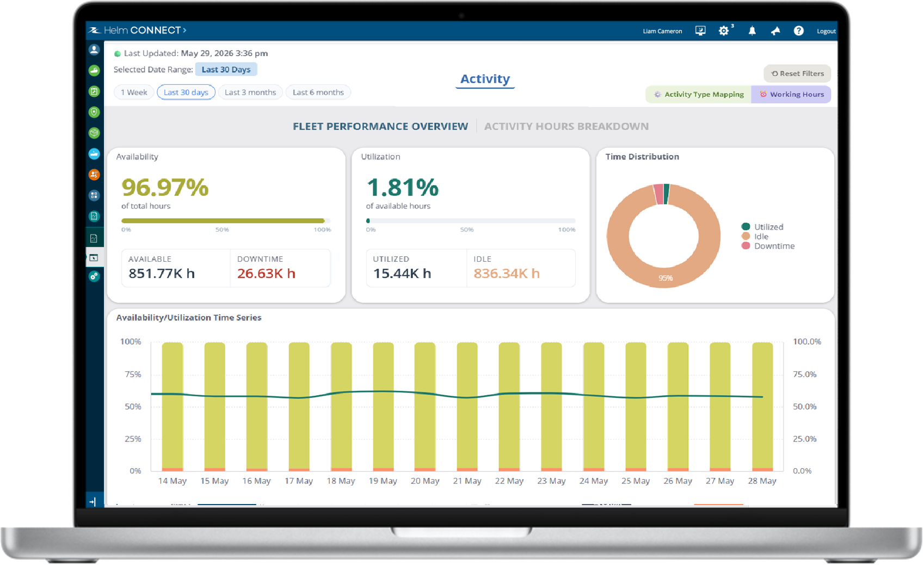Open the orange people sidebar icon
The height and width of the screenshot is (565, 924).
(94, 175)
